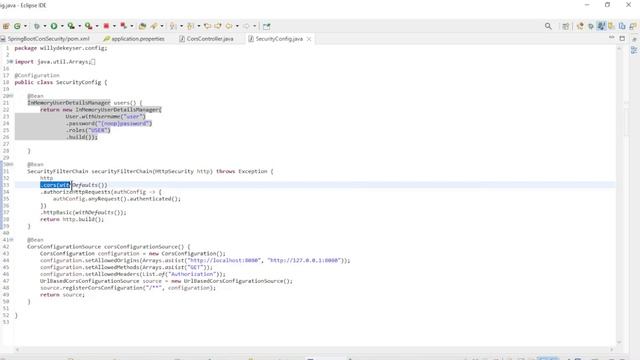The width and height of the screenshot is (640, 360).
Task: Click the Pin Editor icon
Action: click(x=267, y=26)
